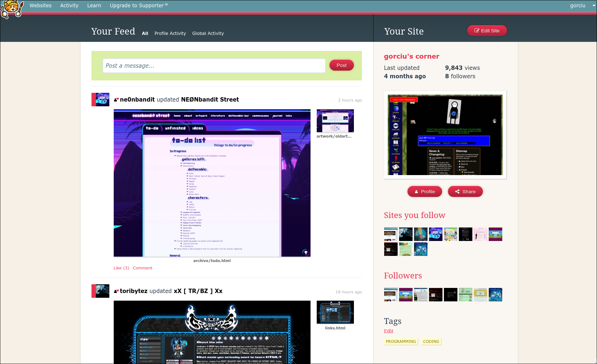
Task: Click the badge beside toribytez username
Action: pyautogui.click(x=116, y=291)
